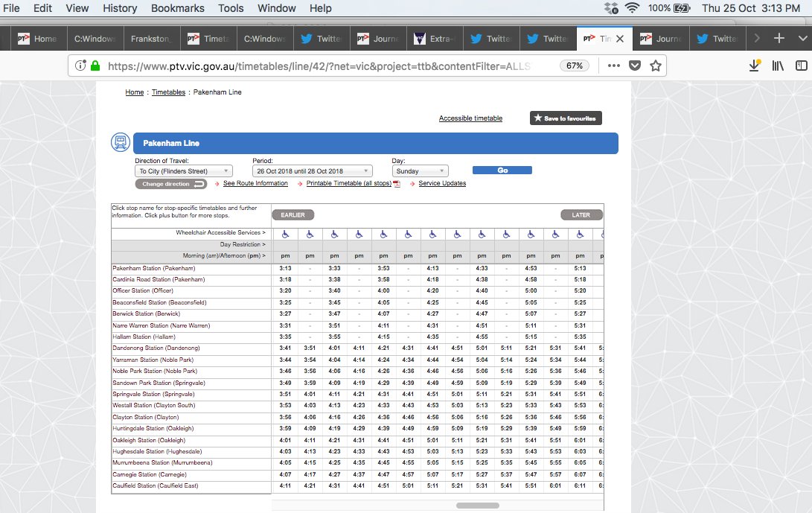Close the active timetable tab

coord(620,39)
